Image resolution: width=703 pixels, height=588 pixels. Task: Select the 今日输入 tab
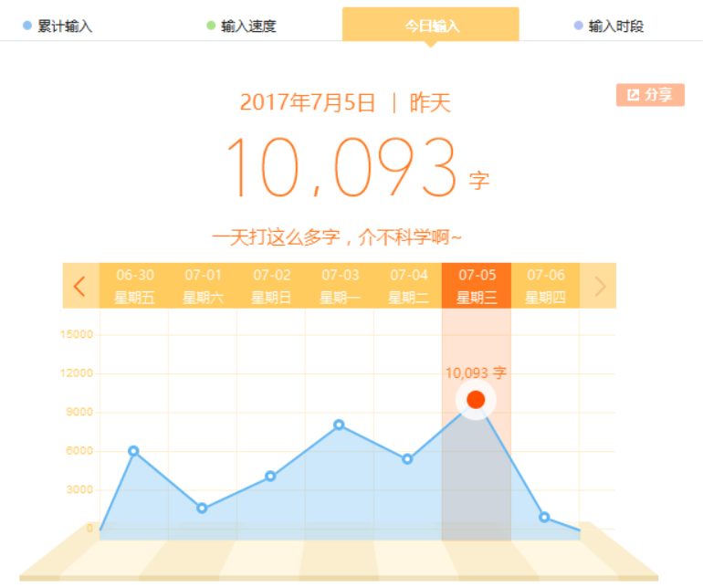coord(431,25)
